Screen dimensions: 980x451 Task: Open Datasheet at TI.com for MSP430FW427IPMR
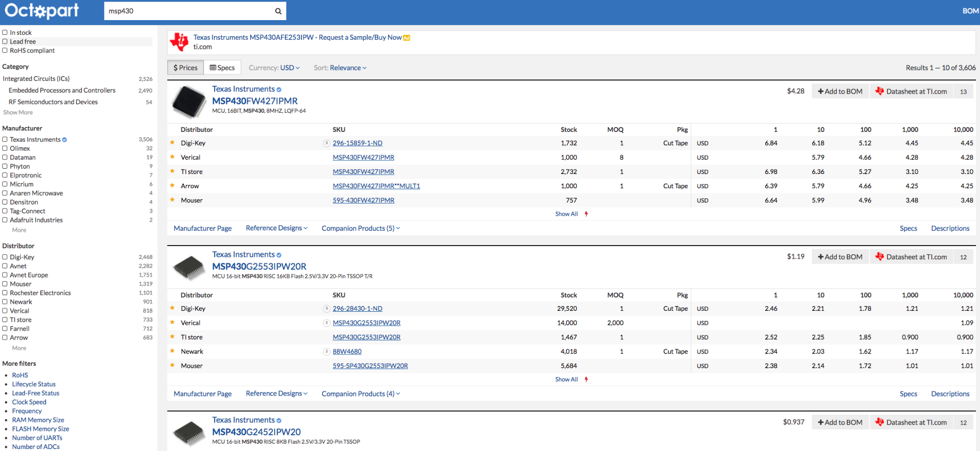click(x=911, y=91)
